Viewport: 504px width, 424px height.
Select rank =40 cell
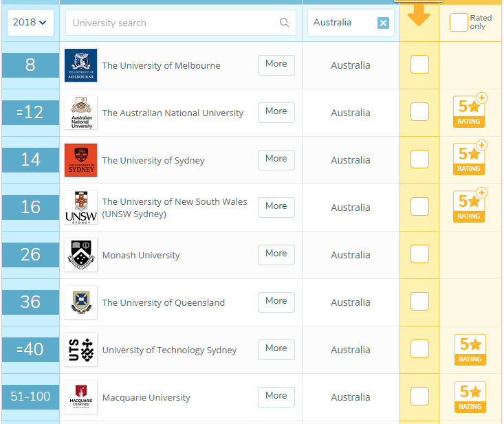pyautogui.click(x=30, y=350)
